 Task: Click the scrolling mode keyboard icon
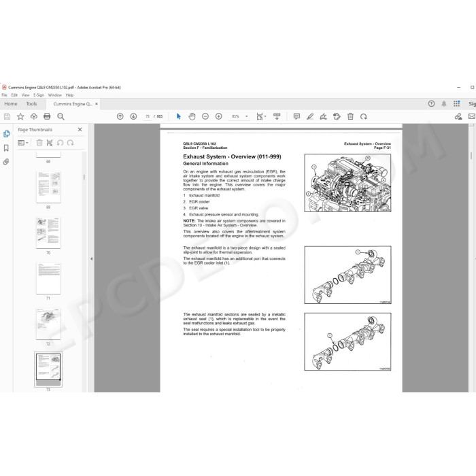tap(277, 116)
